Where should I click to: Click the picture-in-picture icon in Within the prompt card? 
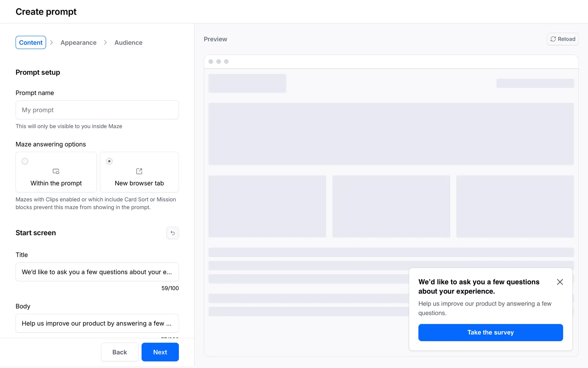(x=56, y=171)
